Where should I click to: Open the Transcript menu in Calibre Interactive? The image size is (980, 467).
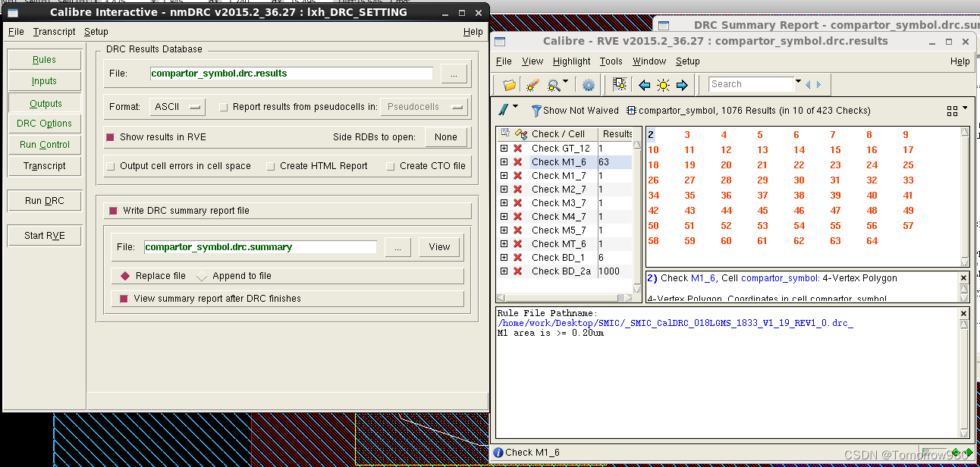54,32
